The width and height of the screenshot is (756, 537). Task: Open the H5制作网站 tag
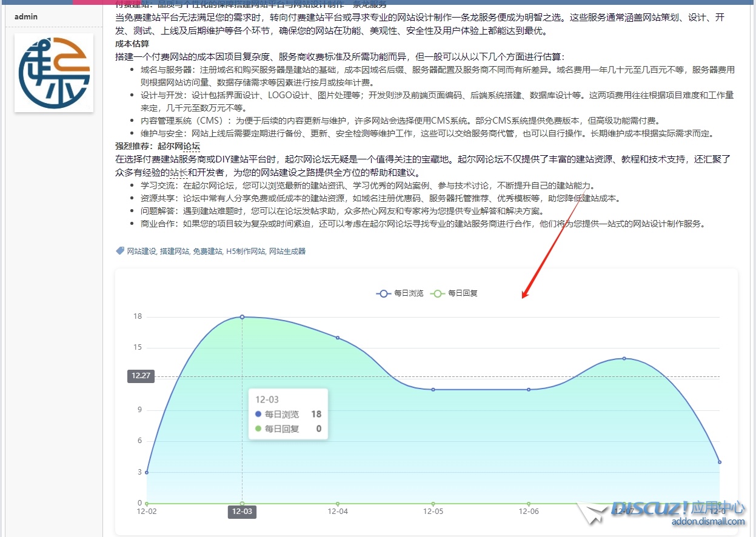(246, 252)
